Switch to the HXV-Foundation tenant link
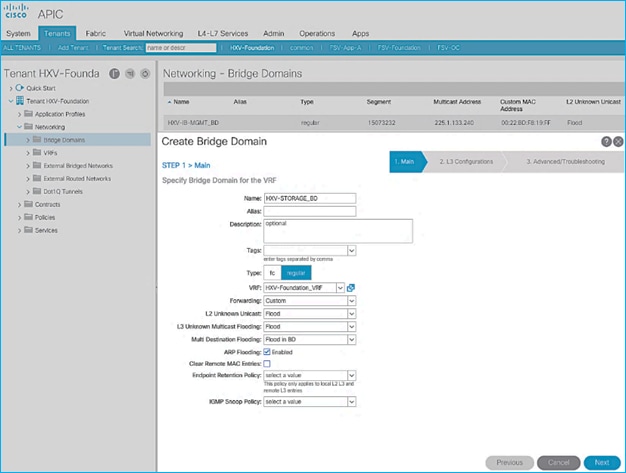The height and width of the screenshot is (473, 626). (252, 47)
